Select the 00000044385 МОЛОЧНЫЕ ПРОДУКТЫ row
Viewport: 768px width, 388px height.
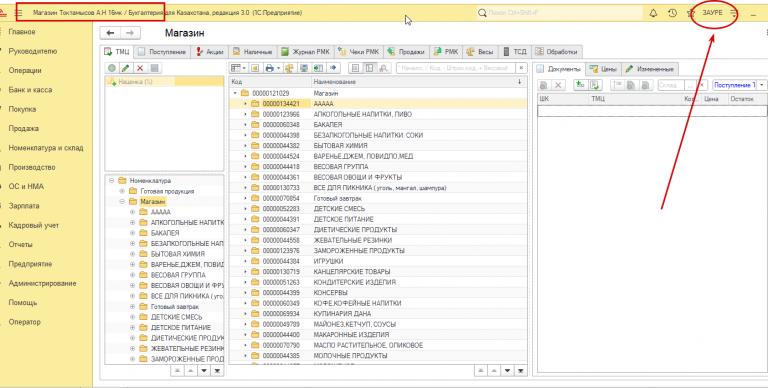(378, 356)
